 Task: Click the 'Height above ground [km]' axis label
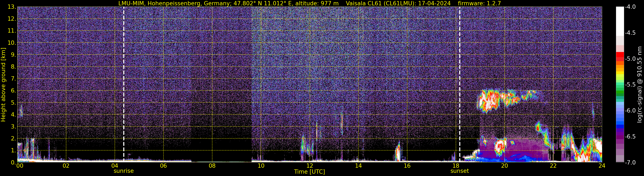pyautogui.click(x=3, y=85)
